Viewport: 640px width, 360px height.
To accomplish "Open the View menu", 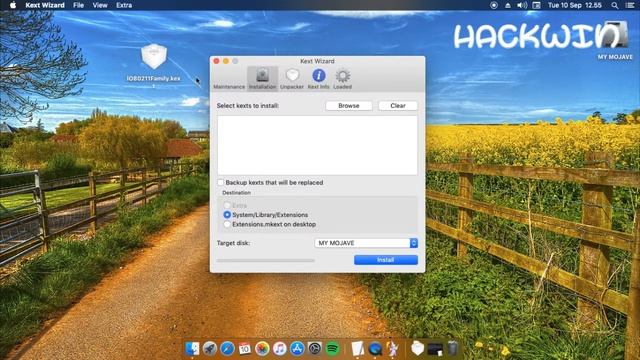I will pyautogui.click(x=100, y=5).
